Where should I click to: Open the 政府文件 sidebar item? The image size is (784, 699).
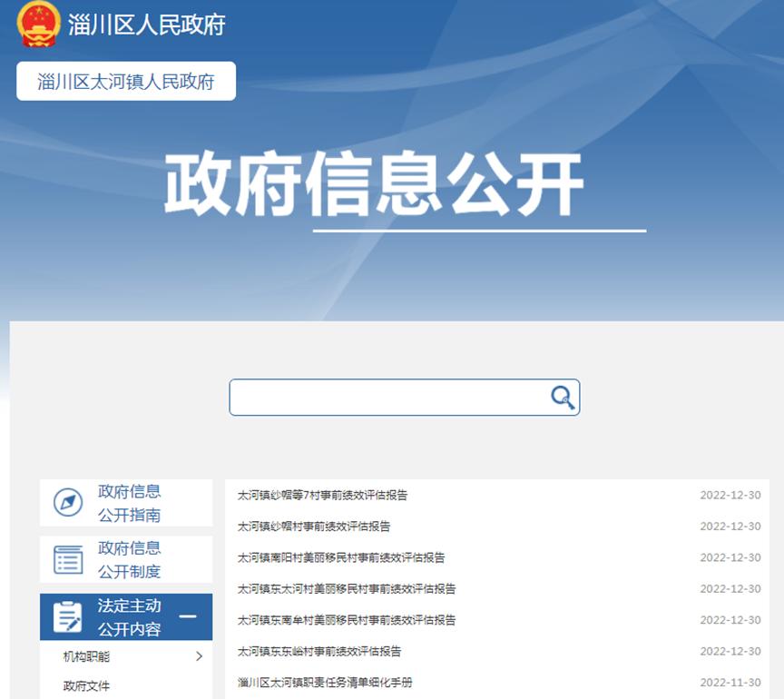86,685
